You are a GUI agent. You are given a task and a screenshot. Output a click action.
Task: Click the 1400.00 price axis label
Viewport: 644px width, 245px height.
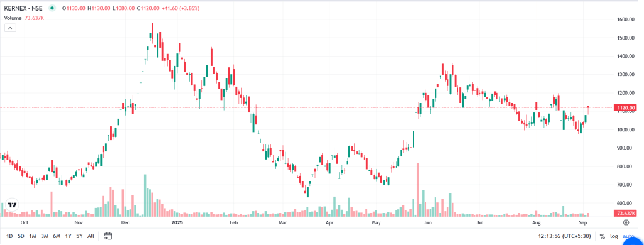pos(625,56)
